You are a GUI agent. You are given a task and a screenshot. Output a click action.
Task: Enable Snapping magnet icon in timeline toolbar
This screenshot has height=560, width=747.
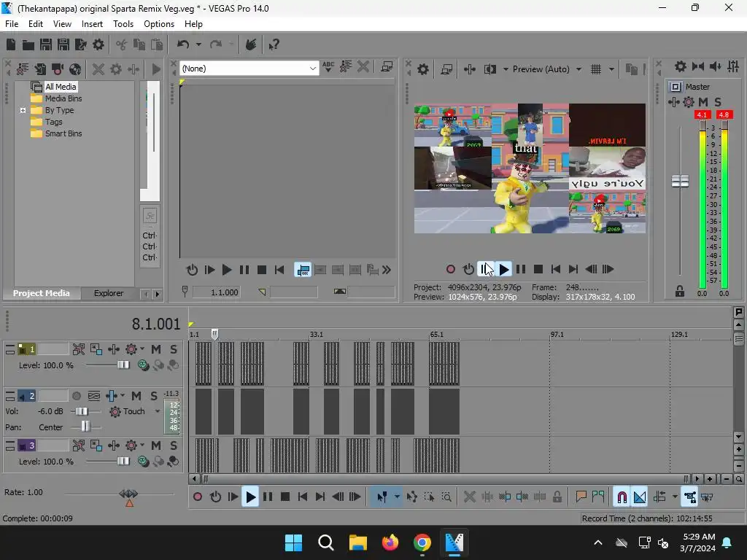click(622, 497)
